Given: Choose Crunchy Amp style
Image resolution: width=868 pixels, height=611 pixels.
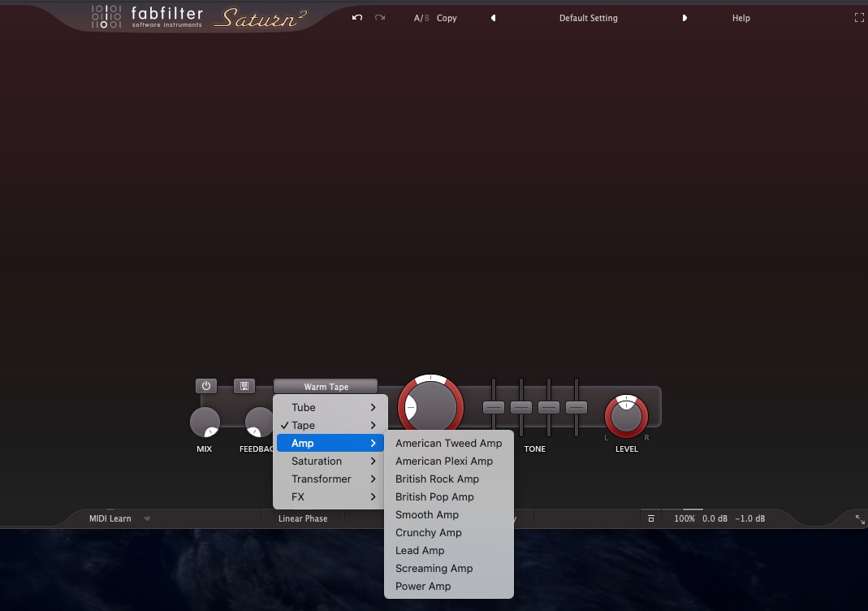Looking at the screenshot, I should 448,532.
